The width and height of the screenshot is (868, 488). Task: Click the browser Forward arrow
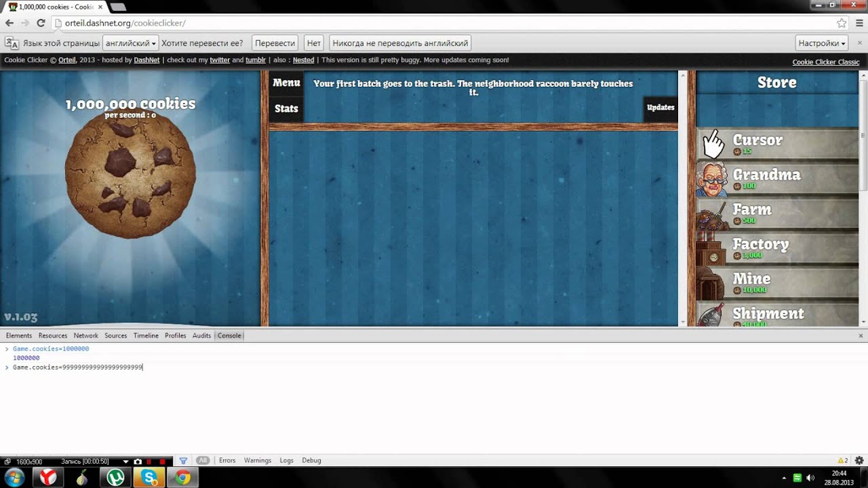[25, 23]
